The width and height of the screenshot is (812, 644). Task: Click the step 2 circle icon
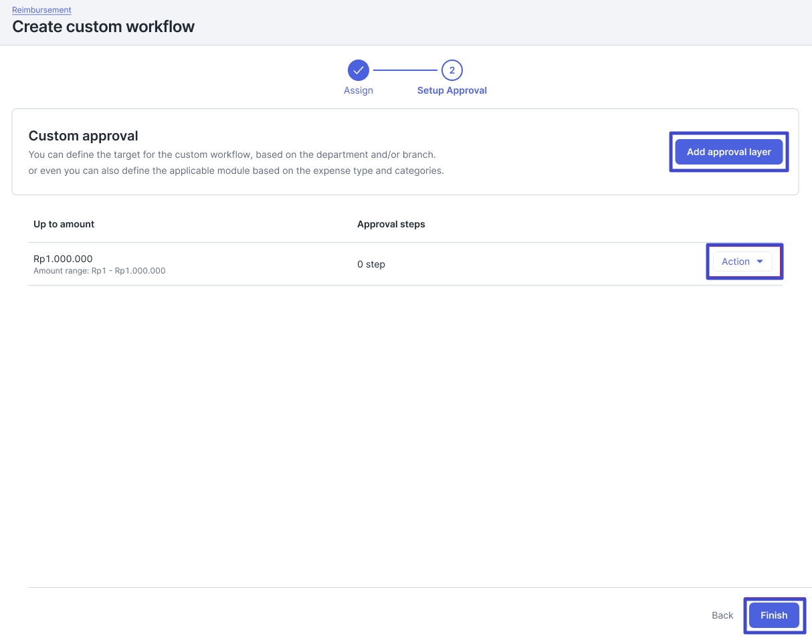coord(451,70)
